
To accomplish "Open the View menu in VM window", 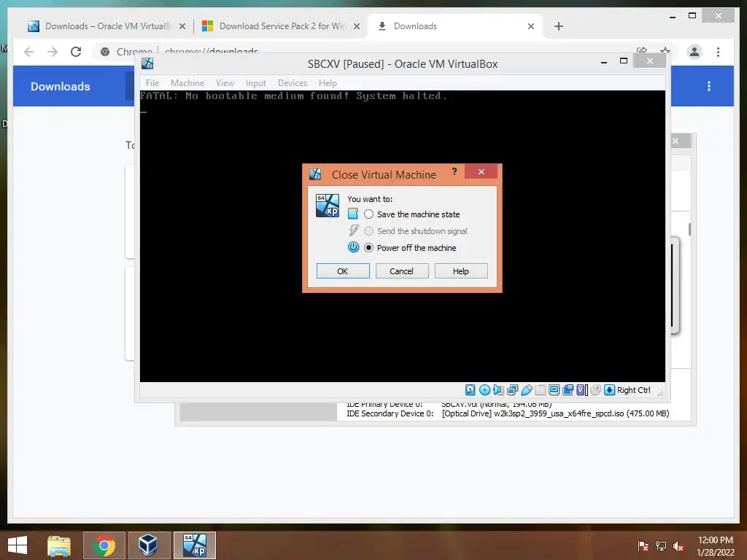I will pos(225,83).
